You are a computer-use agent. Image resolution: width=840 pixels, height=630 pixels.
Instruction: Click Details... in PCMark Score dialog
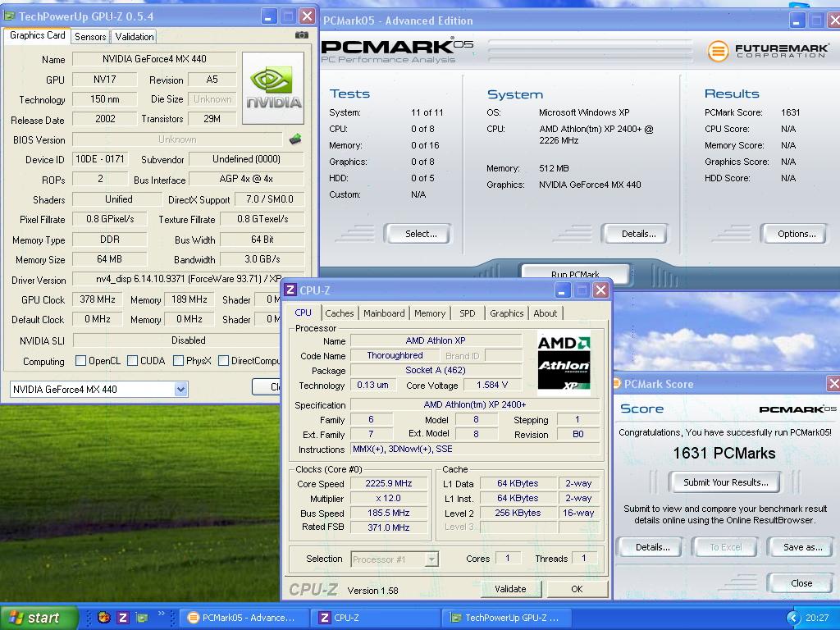coord(650,547)
